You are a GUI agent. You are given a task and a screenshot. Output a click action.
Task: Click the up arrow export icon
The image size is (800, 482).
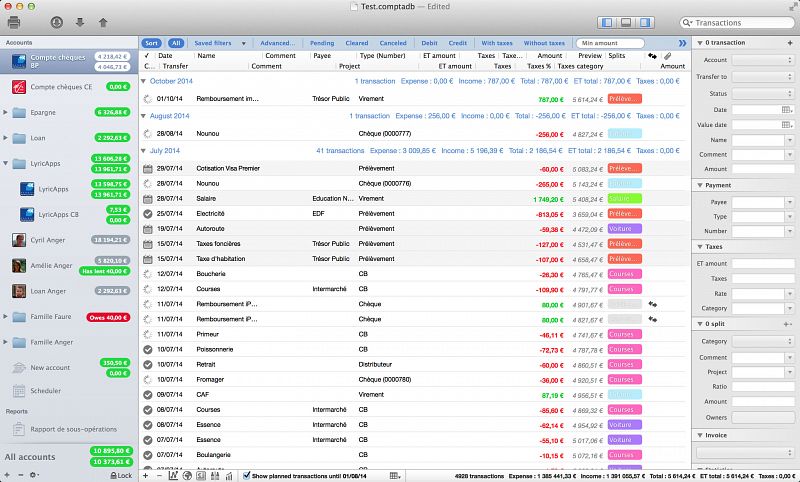coord(102,22)
